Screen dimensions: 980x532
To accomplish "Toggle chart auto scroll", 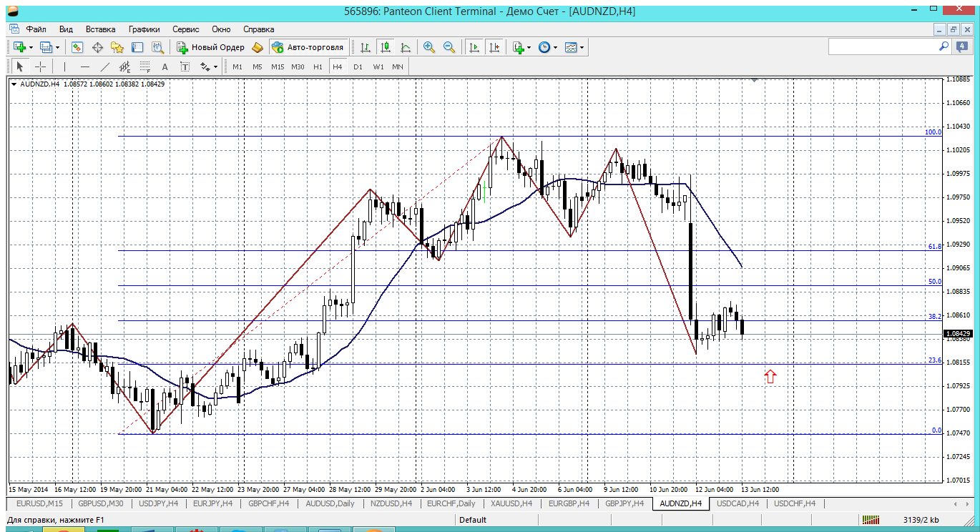I will point(474,47).
